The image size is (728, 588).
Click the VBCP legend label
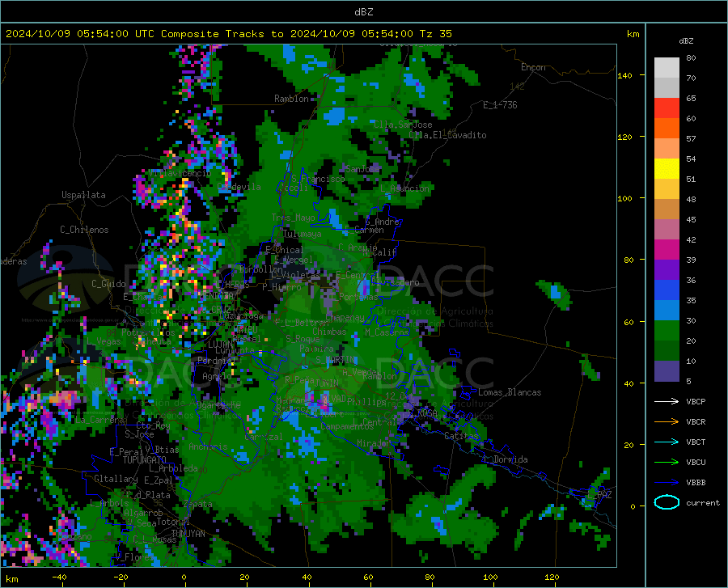696,401
